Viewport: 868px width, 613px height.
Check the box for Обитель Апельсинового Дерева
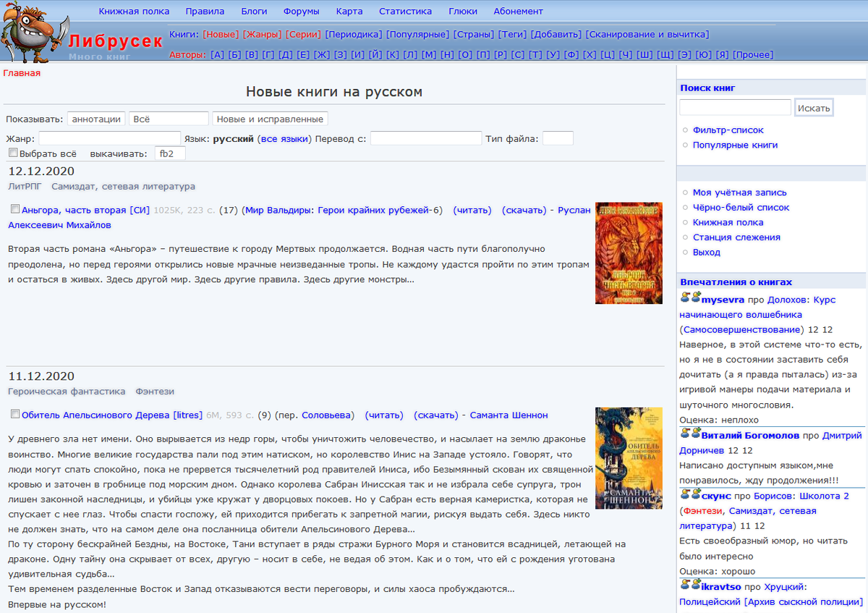(x=15, y=414)
